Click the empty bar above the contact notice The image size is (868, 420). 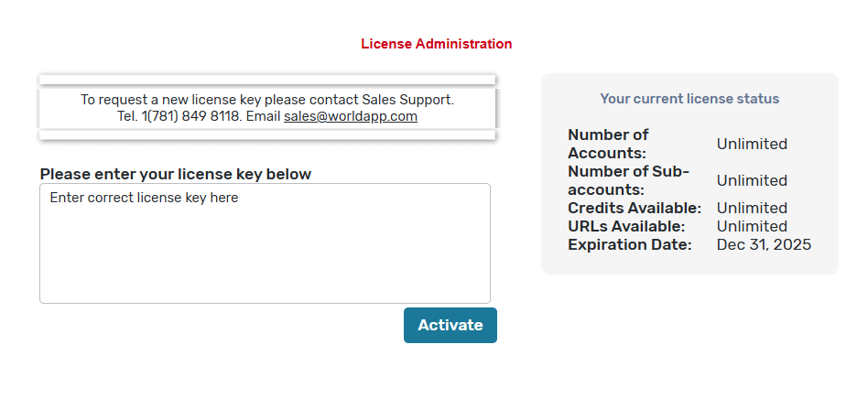pos(266,80)
